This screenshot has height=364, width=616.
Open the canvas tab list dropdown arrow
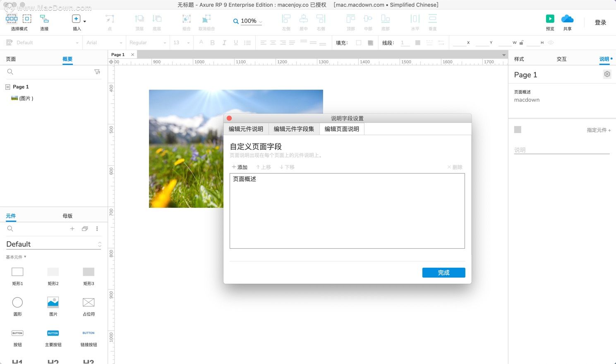click(x=504, y=55)
